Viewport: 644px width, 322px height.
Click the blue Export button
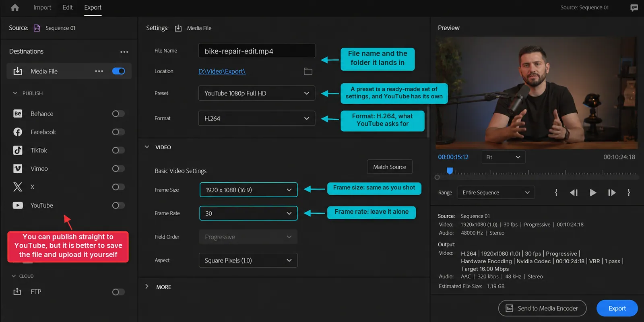pos(617,308)
